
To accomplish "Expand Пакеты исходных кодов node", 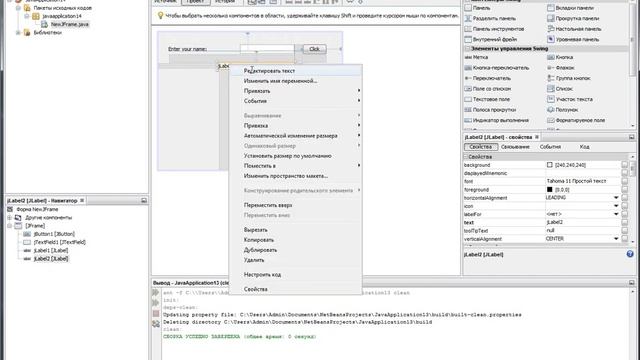I will tap(18, 8).
